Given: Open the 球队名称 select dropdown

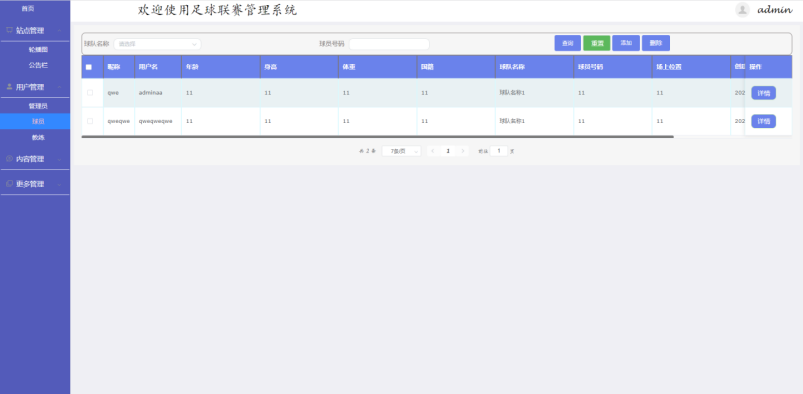Looking at the screenshot, I should point(157,44).
